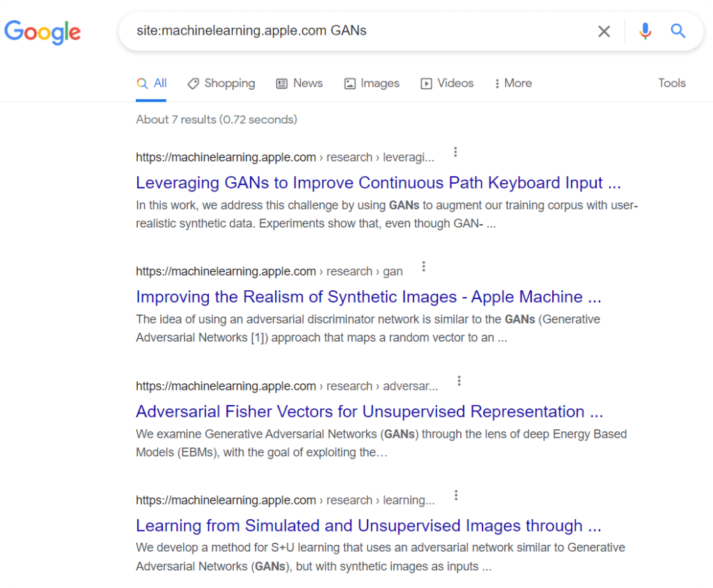Viewport: 713px width, 588px height.
Task: Clear the search query with the X icon
Action: click(604, 31)
